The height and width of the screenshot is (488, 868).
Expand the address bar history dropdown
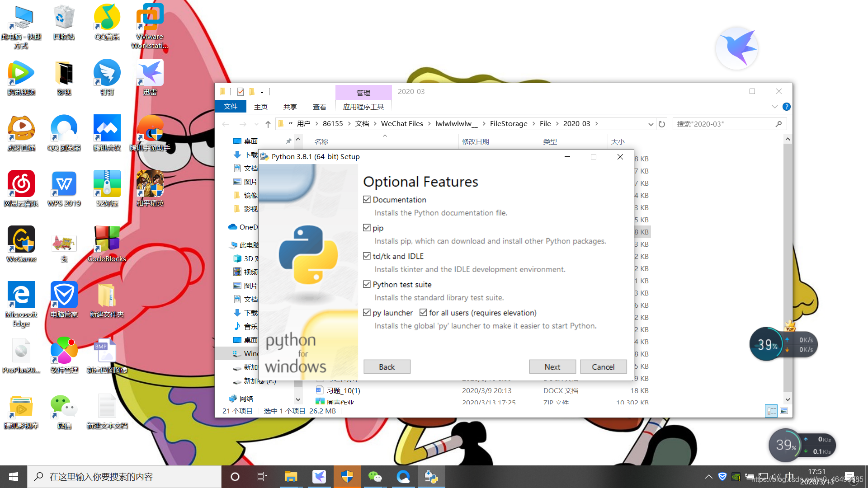[x=651, y=124]
